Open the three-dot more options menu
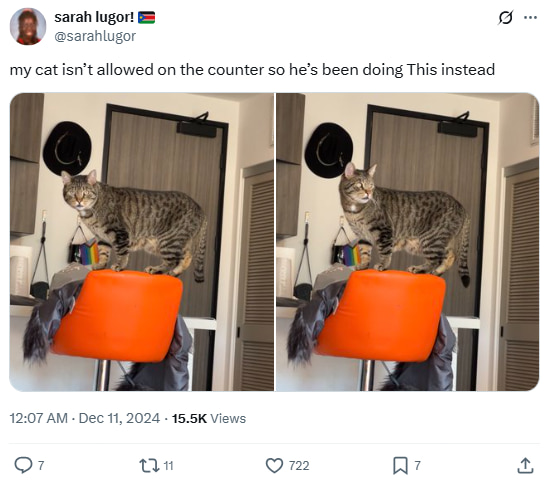The image size is (548, 481). click(531, 17)
